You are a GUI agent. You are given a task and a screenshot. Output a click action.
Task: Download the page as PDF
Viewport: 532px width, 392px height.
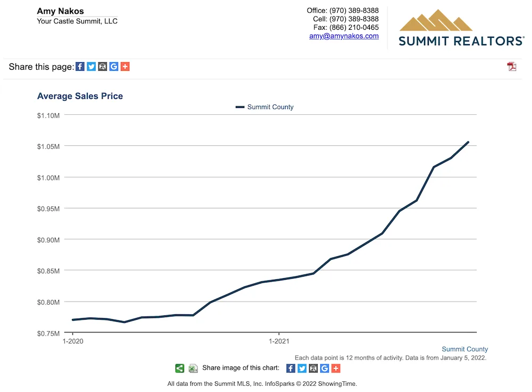512,66
